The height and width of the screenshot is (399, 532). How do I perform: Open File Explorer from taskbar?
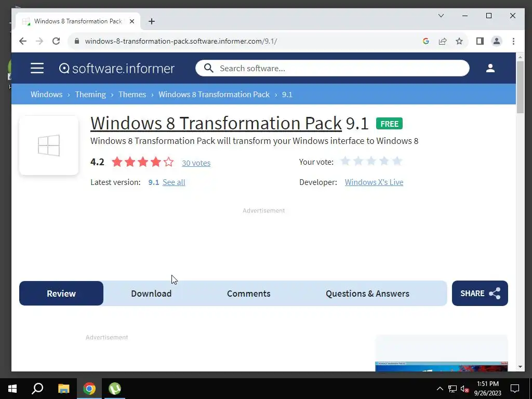pos(63,389)
